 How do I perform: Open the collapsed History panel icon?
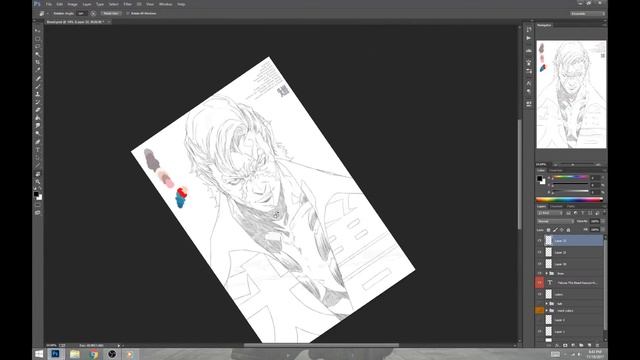point(529,29)
